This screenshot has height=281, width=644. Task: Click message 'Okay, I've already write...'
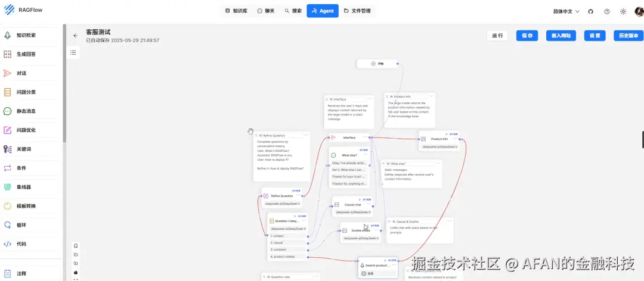[x=349, y=163]
